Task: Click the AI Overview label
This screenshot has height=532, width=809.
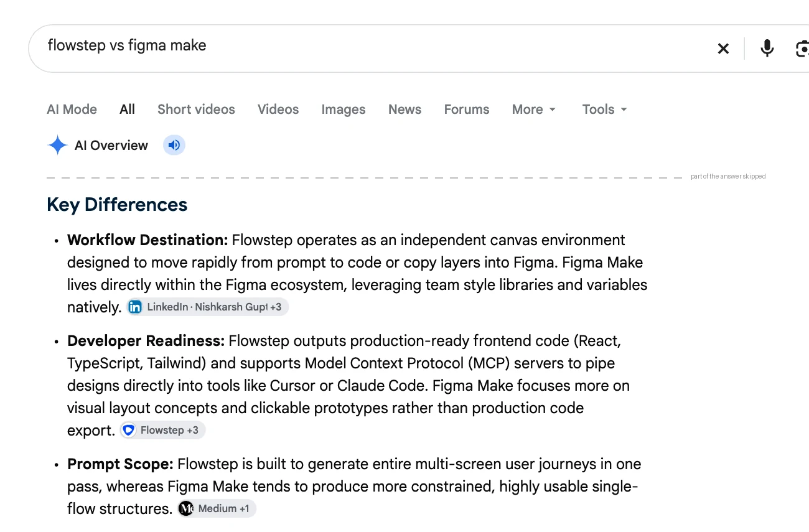Action: [111, 146]
